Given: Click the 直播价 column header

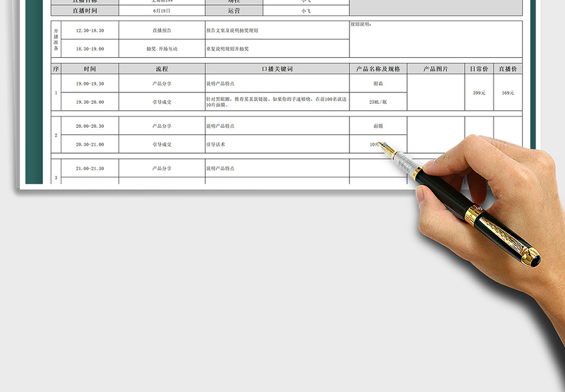Looking at the screenshot, I should coord(508,69).
